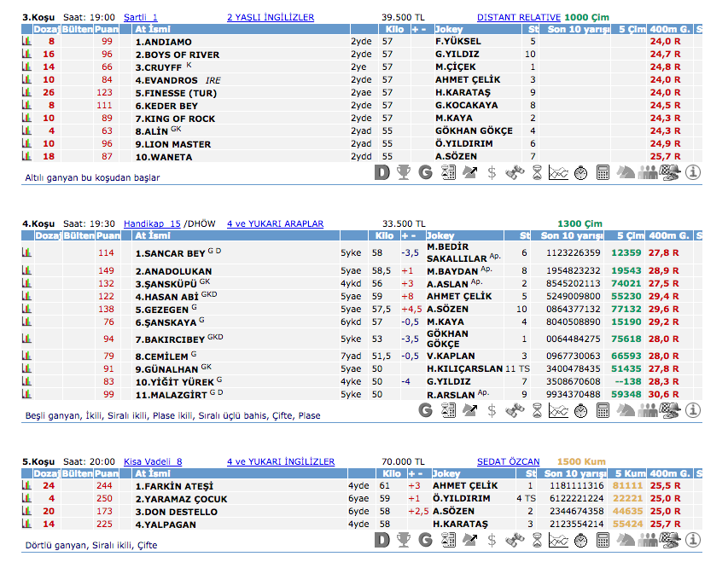Click the stopwatch icon in race 4 toolbar

pyautogui.click(x=580, y=411)
